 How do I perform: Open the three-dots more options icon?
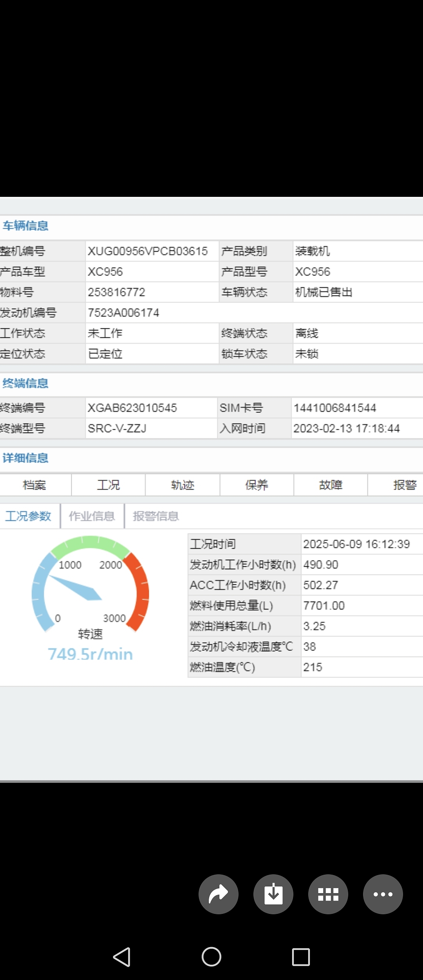click(383, 894)
